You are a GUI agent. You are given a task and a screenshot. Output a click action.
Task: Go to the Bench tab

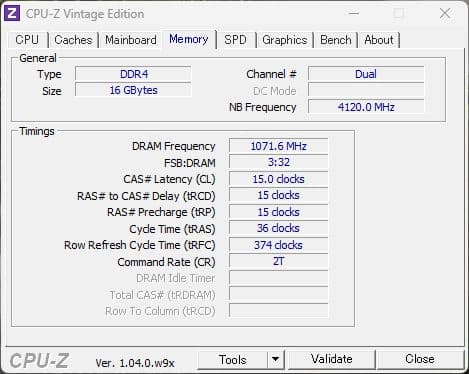336,40
